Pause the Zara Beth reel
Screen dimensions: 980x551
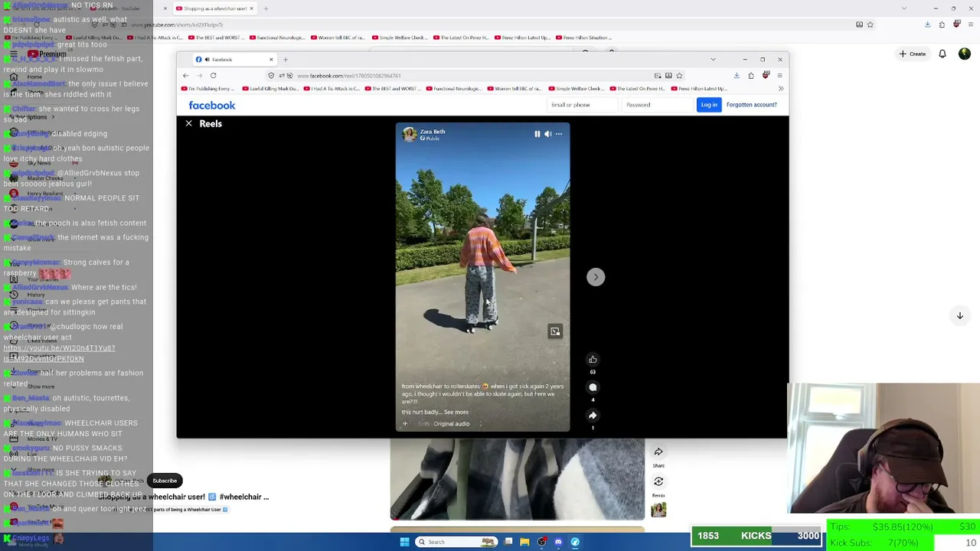(x=537, y=134)
